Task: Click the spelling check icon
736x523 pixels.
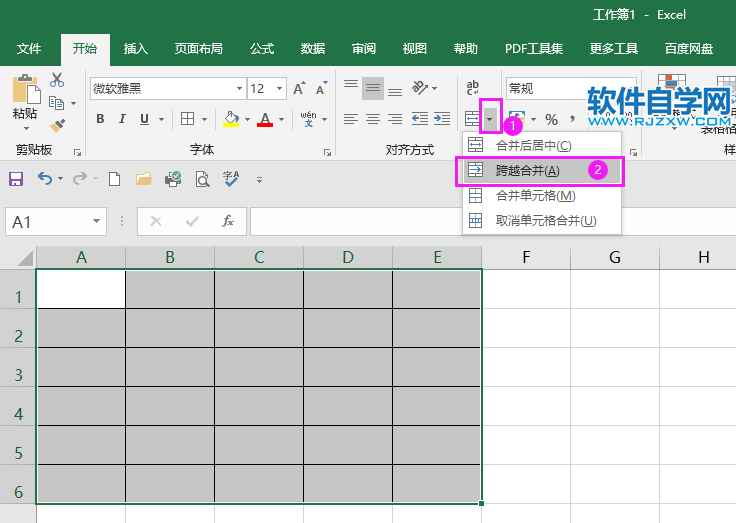Action: 231,179
